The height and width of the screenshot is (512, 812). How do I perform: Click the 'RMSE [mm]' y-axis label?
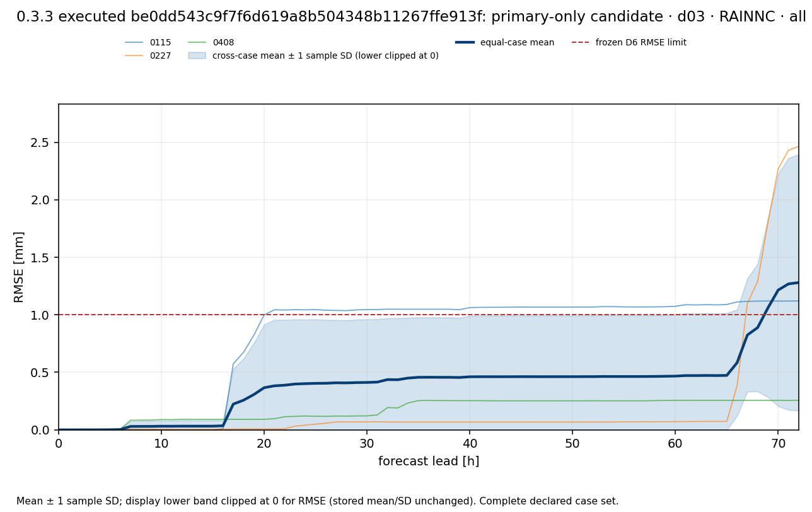(x=20, y=267)
